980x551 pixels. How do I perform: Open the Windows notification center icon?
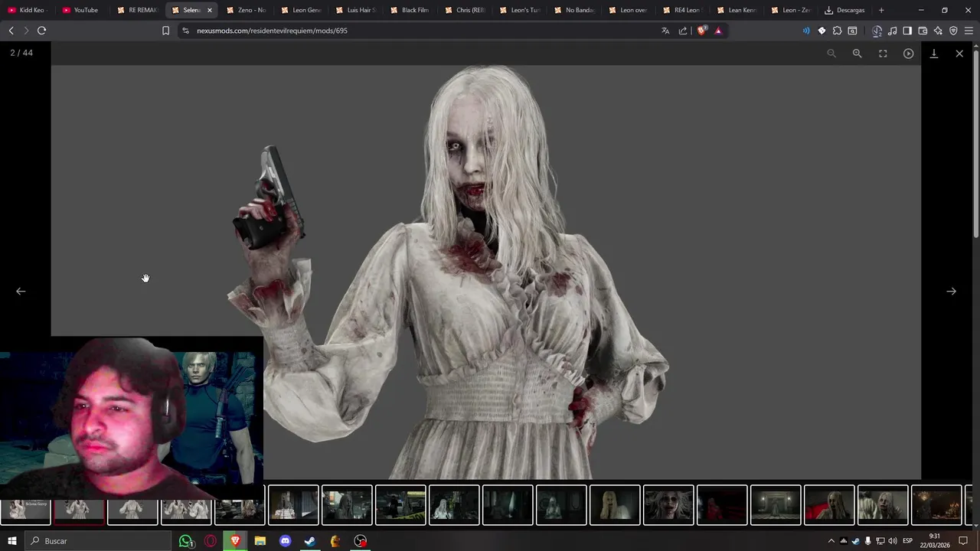pyautogui.click(x=963, y=541)
